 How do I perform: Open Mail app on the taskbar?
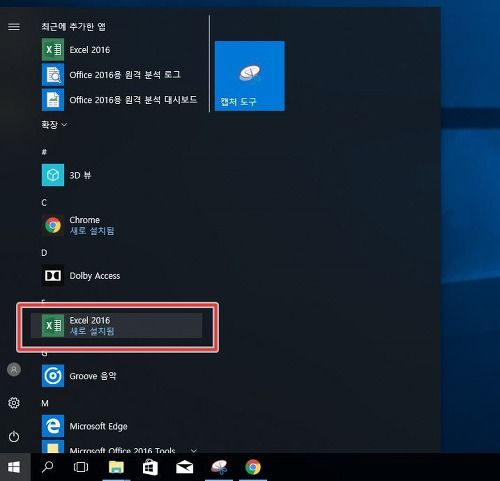click(185, 467)
